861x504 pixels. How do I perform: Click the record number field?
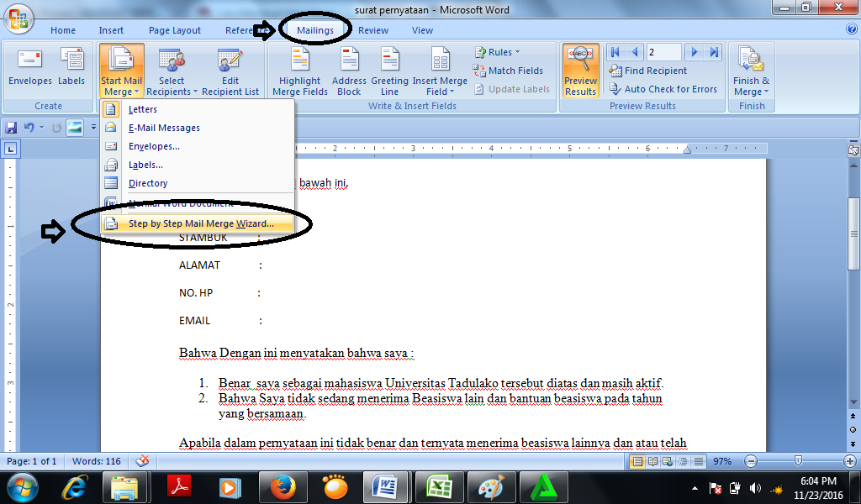click(x=664, y=52)
